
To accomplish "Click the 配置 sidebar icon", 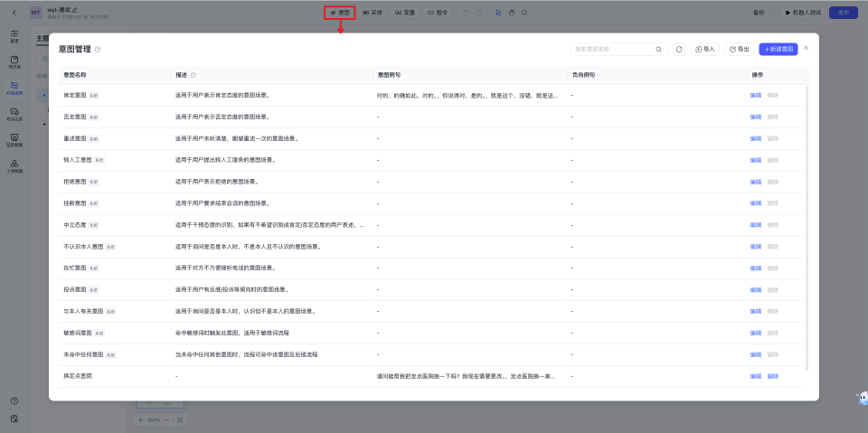I will coord(14,35).
